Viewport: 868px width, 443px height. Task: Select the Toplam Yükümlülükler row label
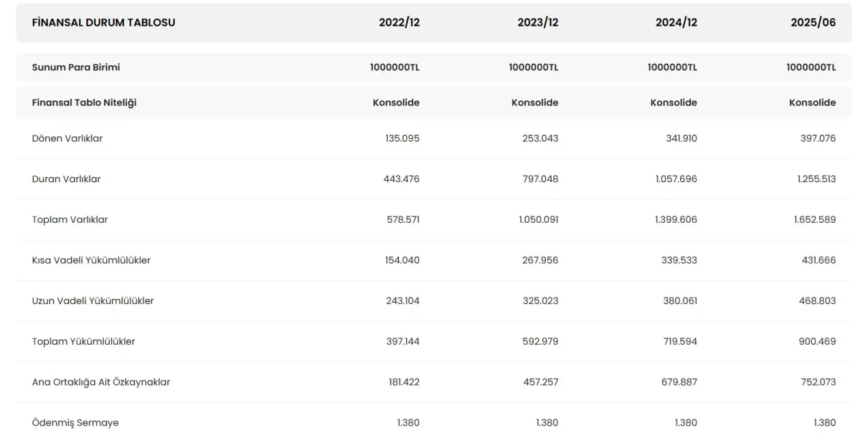pyautogui.click(x=83, y=341)
